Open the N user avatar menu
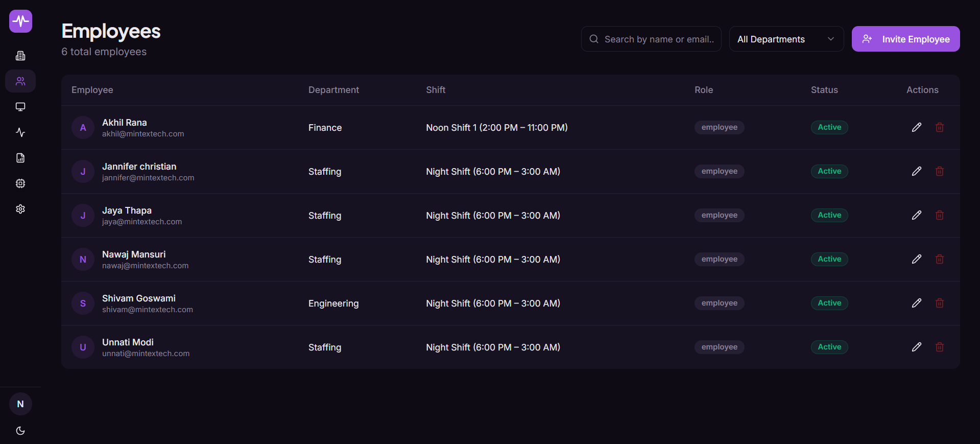 click(20, 404)
